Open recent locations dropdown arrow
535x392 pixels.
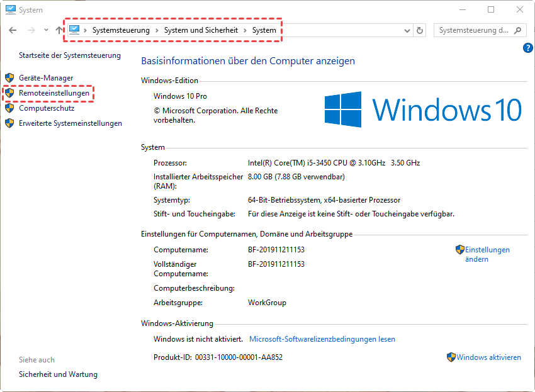46,30
